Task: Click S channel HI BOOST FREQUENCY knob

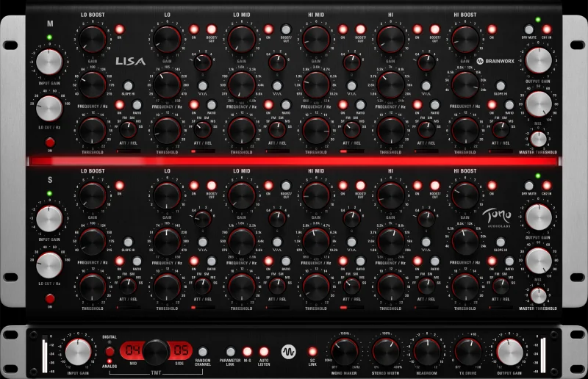Action: coord(465,241)
